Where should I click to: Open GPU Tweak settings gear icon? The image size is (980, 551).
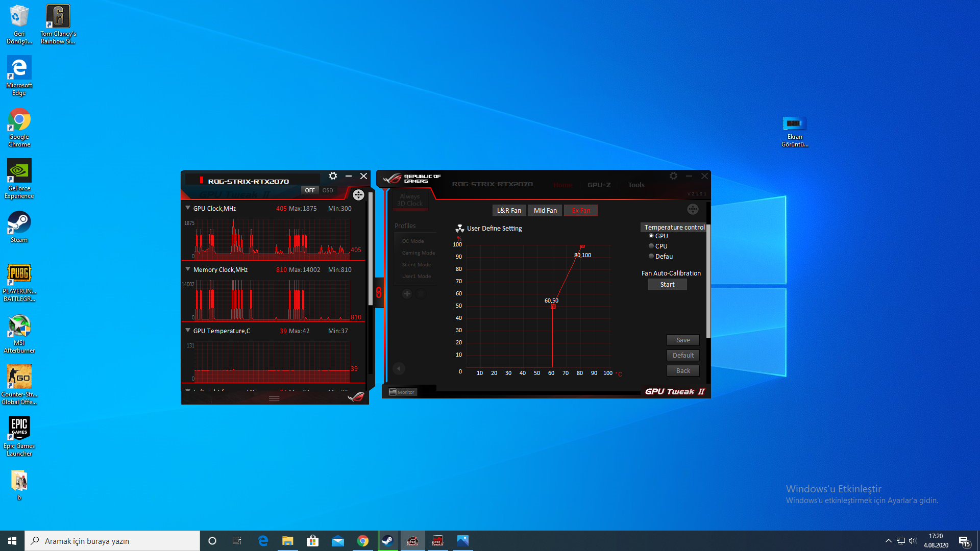point(673,176)
